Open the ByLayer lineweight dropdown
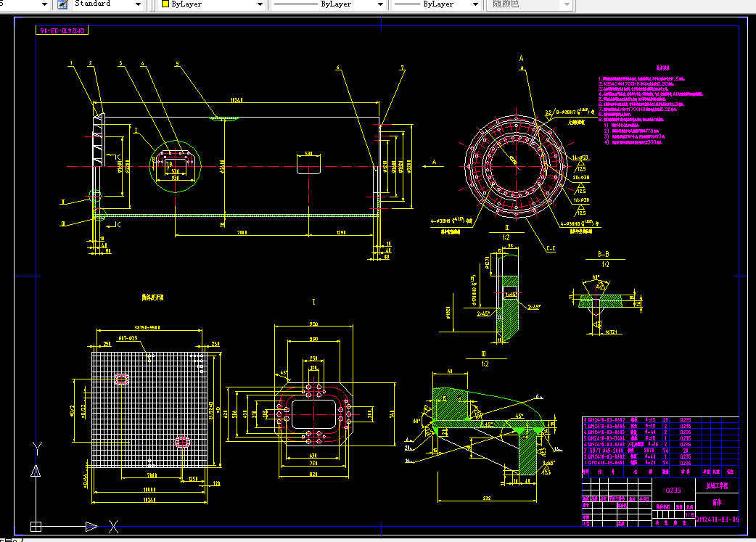This screenshot has width=756, height=542. click(436, 4)
